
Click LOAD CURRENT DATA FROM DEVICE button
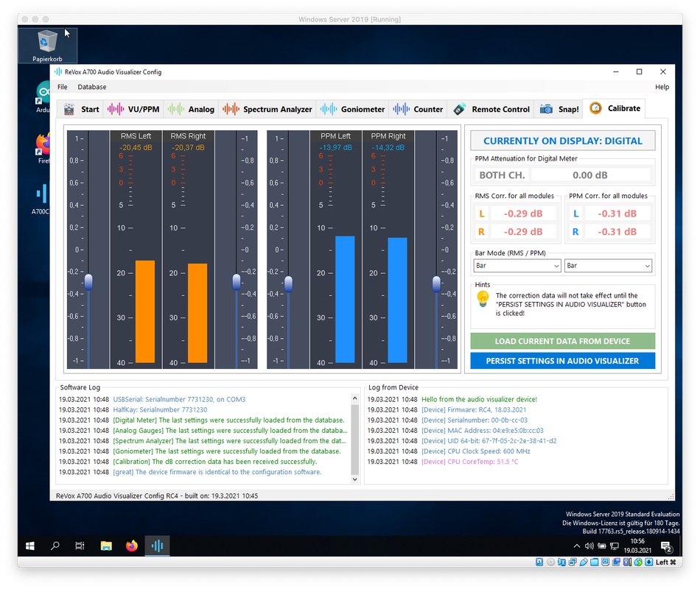(562, 342)
